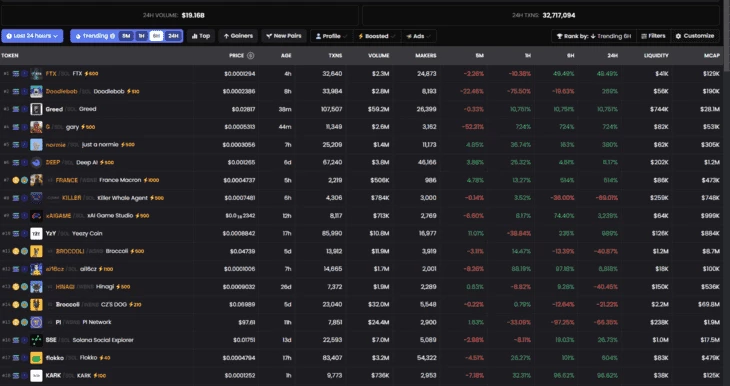Click the Yeezy Coin YZY logo
730x386 pixels.
[x=36, y=233]
